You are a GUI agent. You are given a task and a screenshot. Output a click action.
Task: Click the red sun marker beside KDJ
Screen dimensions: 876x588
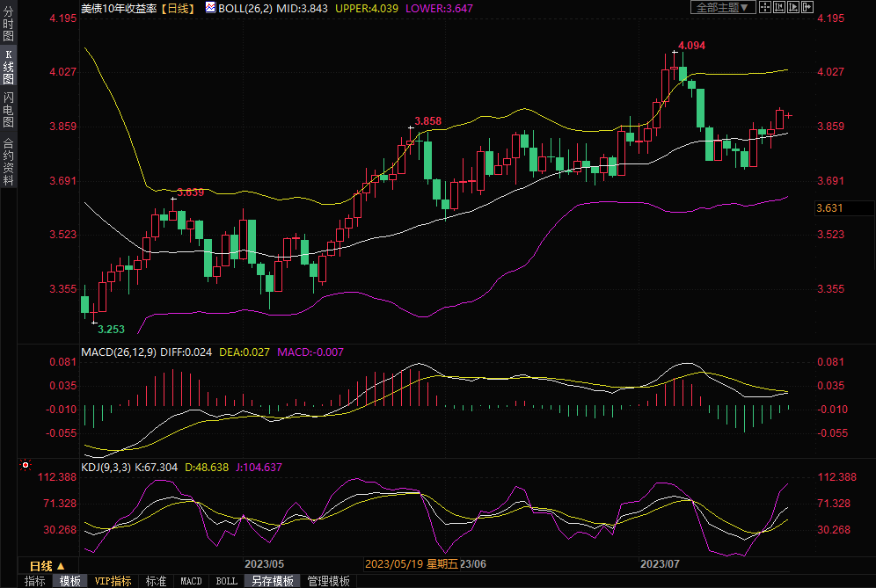(x=26, y=465)
